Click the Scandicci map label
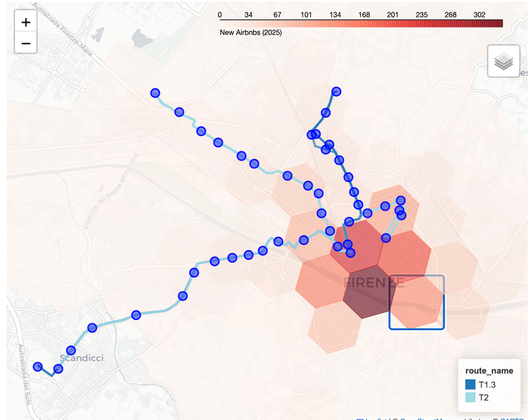 pos(82,358)
